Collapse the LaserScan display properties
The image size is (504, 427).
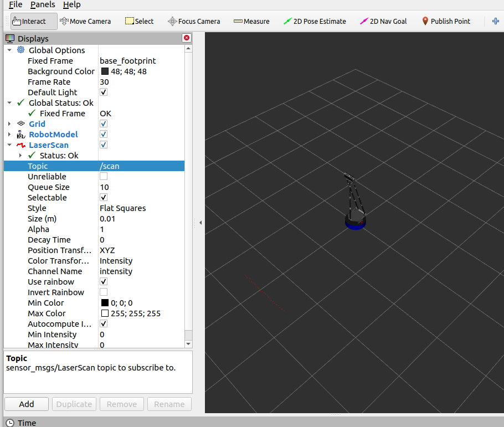[9, 145]
